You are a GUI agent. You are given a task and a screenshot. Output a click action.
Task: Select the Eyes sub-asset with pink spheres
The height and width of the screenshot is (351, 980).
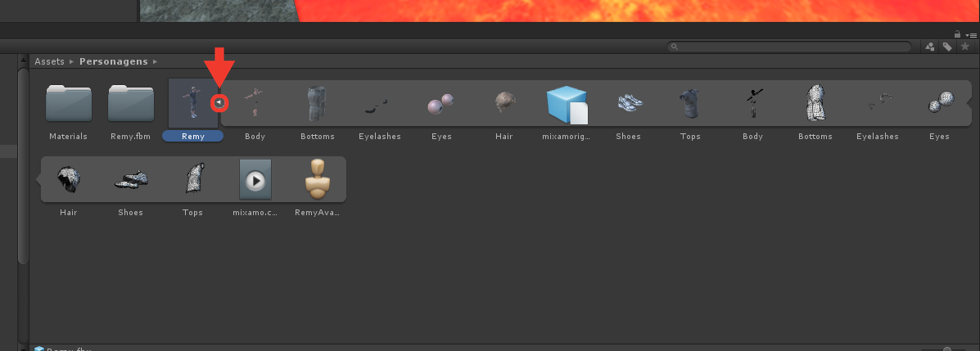pos(441,104)
